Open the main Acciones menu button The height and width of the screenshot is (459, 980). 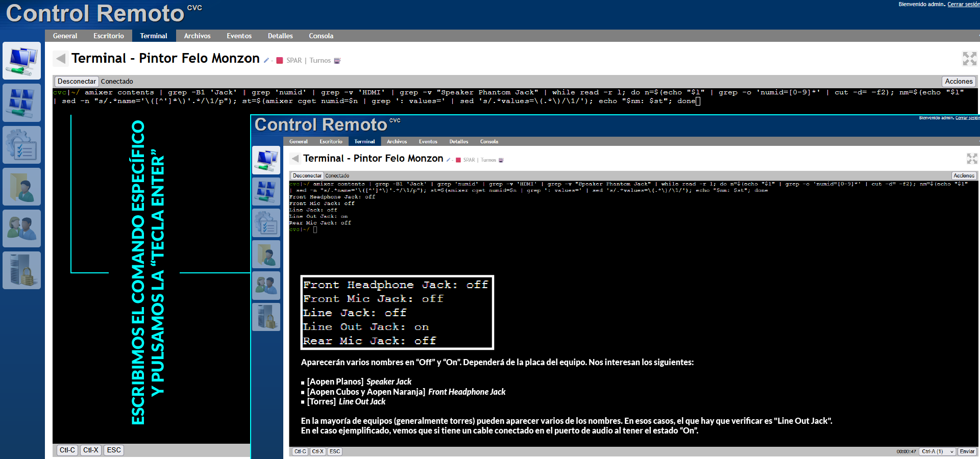(958, 81)
